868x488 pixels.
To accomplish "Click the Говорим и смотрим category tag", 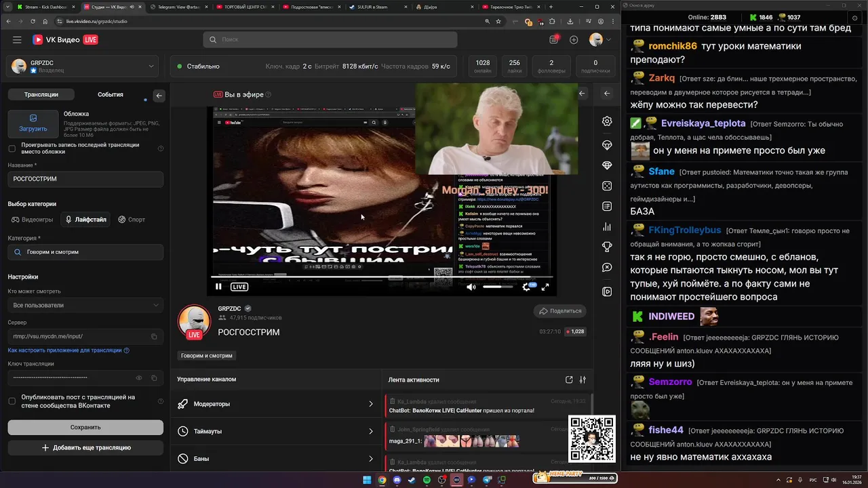I will (x=207, y=356).
